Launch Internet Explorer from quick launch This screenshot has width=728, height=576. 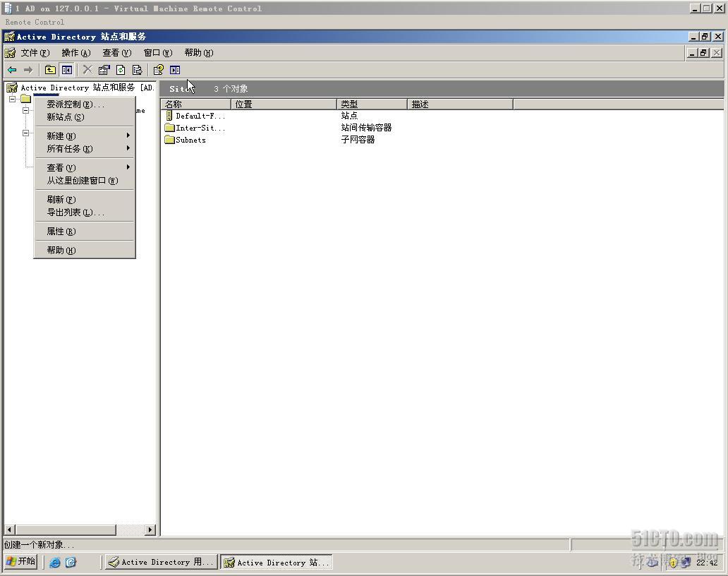55,563
